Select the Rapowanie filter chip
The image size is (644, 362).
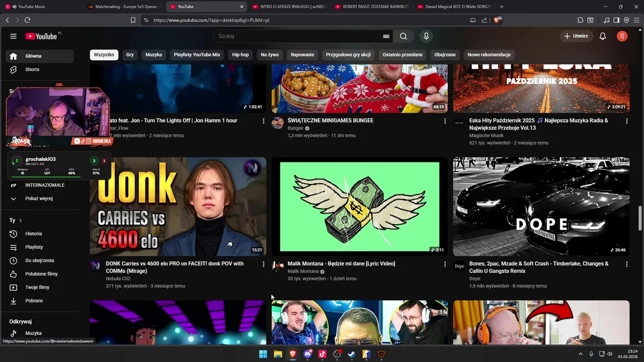[x=302, y=55]
